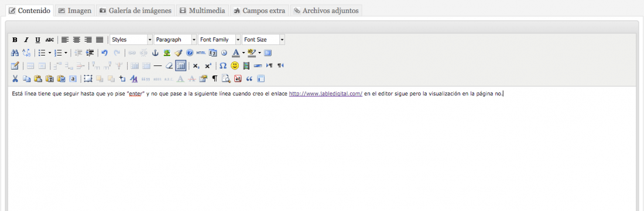This screenshot has width=644, height=211.
Task: Paste from clipboard icon
Action: coord(38,79)
